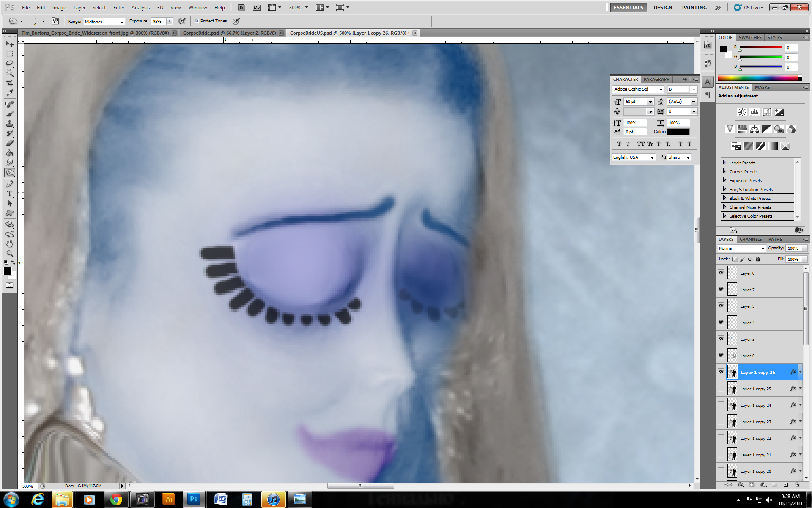Select the Quick Selection tool
The width and height of the screenshot is (812, 508).
(10, 73)
